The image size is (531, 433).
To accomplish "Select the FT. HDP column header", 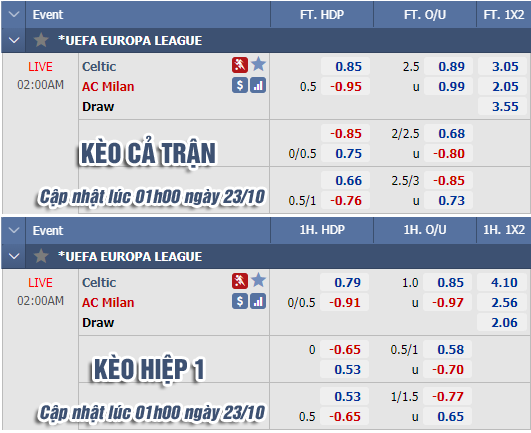I will tap(322, 15).
